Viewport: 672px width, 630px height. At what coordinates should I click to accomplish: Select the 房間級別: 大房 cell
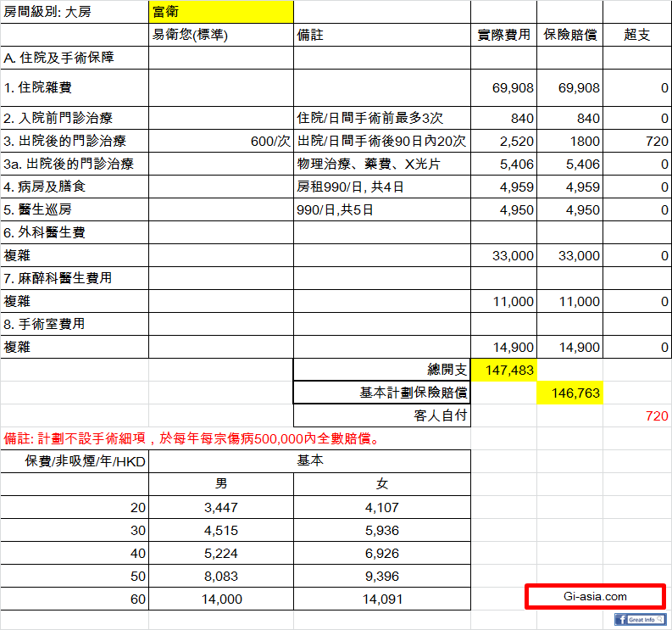pos(75,12)
